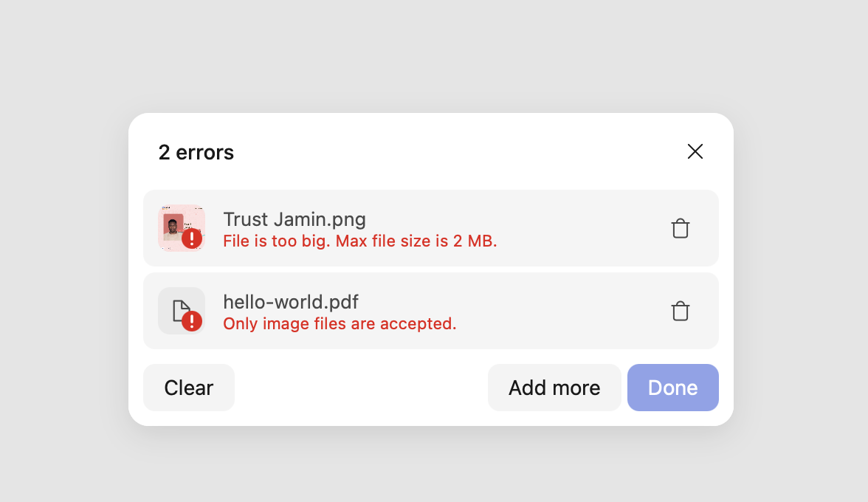Click the hello-world.pdf file name
This screenshot has width=868, height=502.
(x=290, y=302)
